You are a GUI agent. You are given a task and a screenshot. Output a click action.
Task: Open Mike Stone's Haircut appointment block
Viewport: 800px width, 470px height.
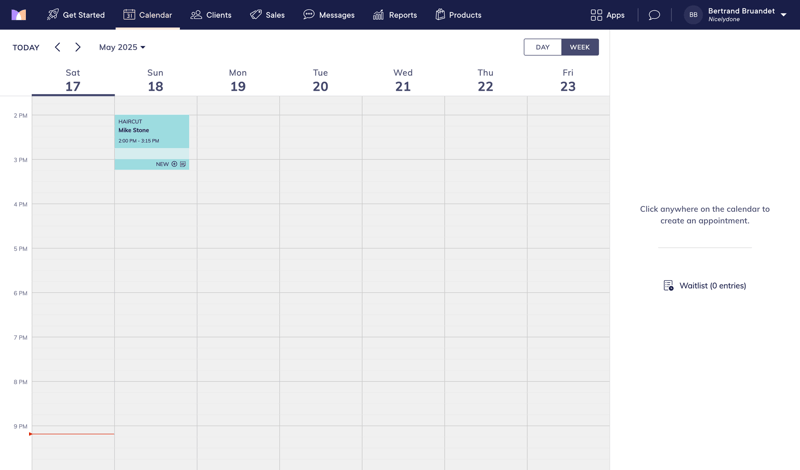(x=151, y=131)
